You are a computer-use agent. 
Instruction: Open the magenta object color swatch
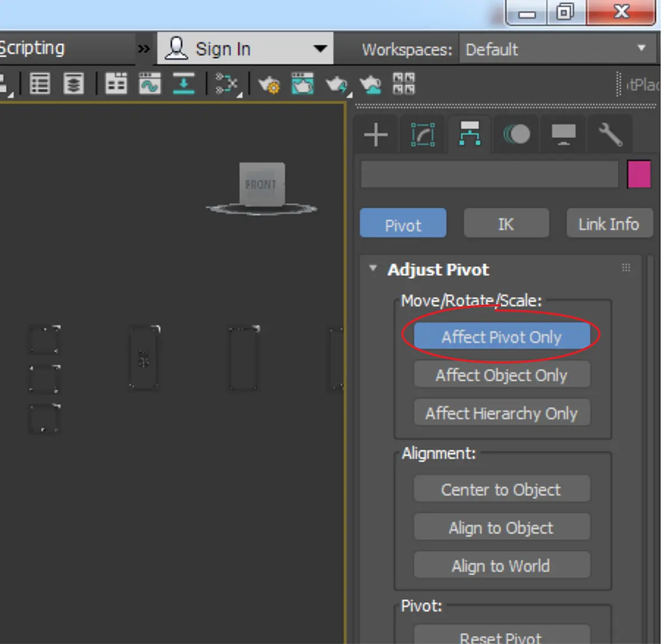tap(639, 174)
